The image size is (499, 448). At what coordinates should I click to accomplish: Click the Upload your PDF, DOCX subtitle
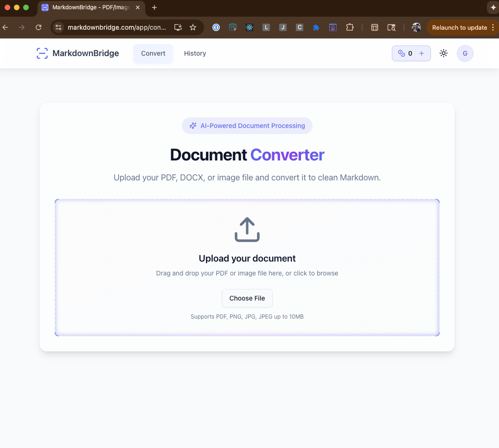(x=247, y=178)
